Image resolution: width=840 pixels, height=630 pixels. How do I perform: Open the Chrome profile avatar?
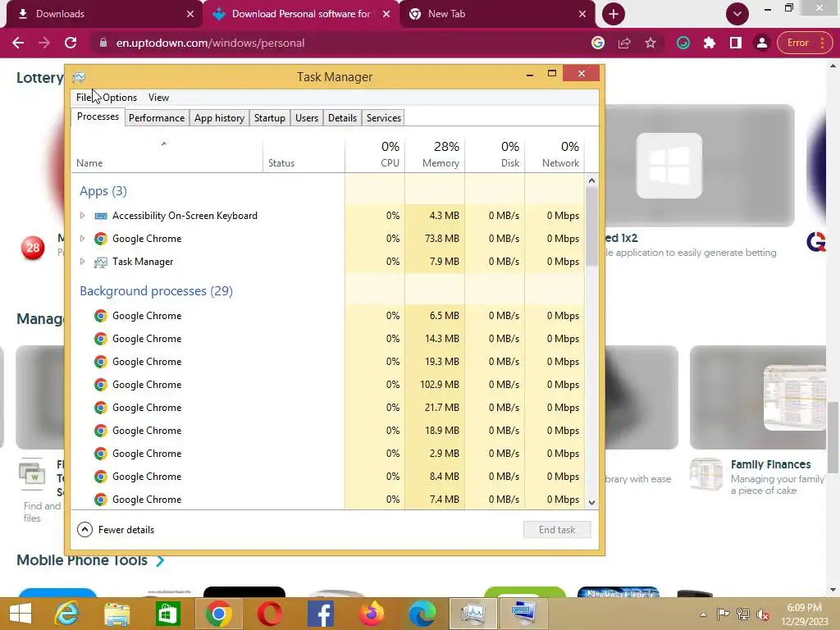click(762, 43)
